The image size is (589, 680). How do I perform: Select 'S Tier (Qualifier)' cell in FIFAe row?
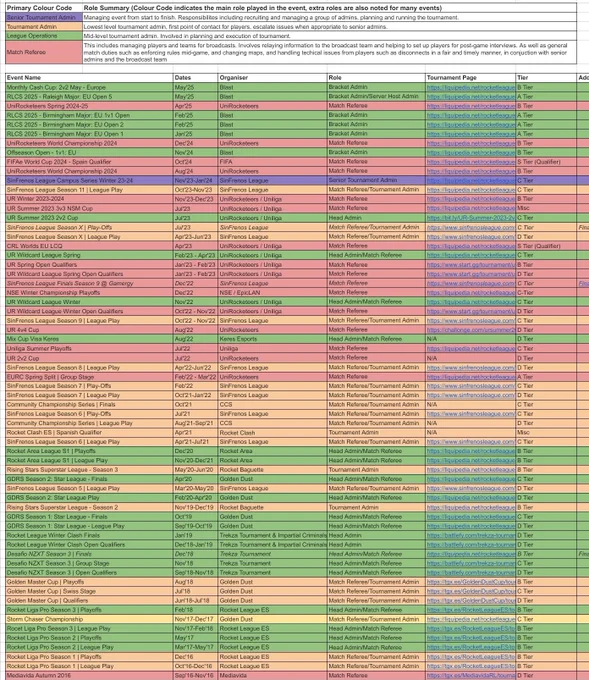pos(546,162)
